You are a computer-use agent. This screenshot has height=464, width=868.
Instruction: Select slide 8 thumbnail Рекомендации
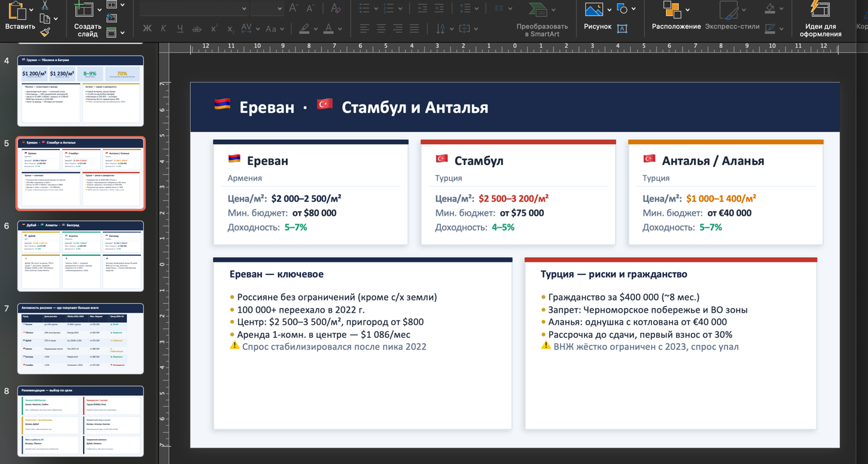click(x=81, y=421)
